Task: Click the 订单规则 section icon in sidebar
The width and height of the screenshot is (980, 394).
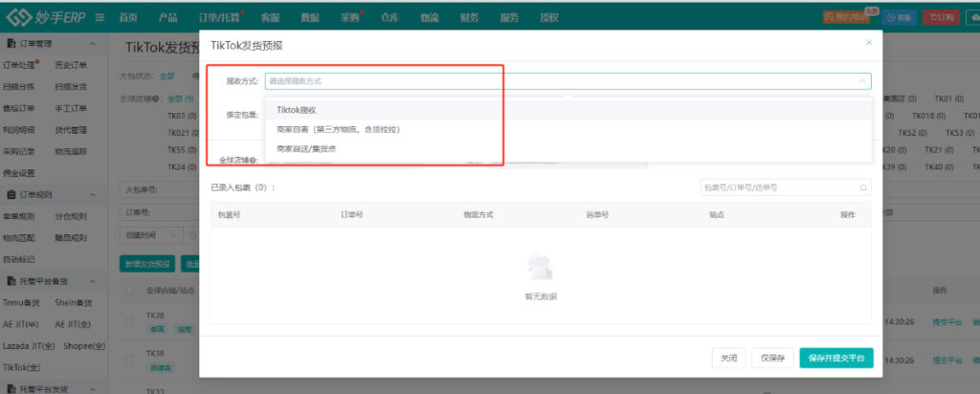Action: [11, 195]
